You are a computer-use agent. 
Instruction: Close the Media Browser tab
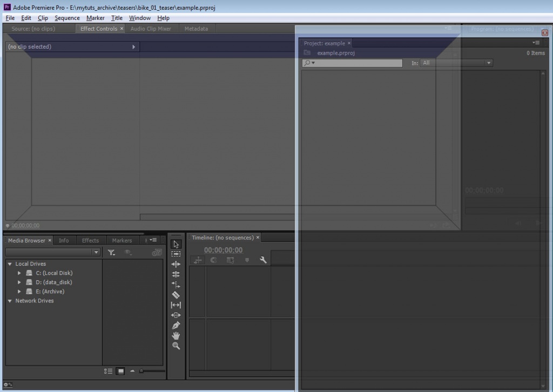pyautogui.click(x=50, y=240)
